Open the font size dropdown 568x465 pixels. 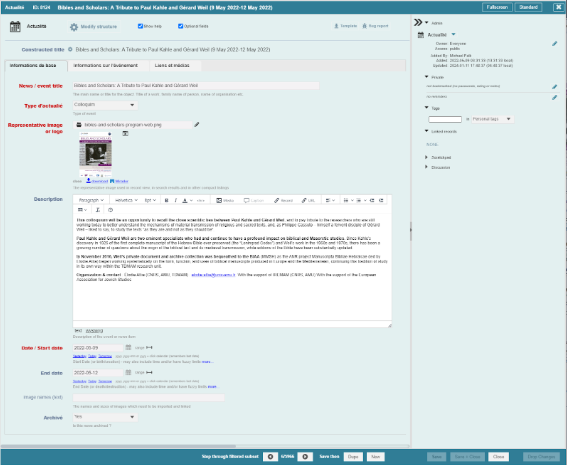(x=150, y=200)
